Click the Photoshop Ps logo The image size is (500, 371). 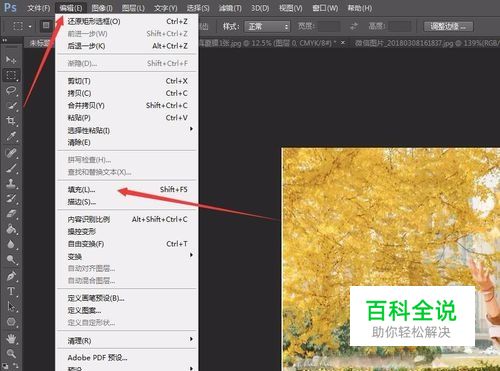coord(10,7)
